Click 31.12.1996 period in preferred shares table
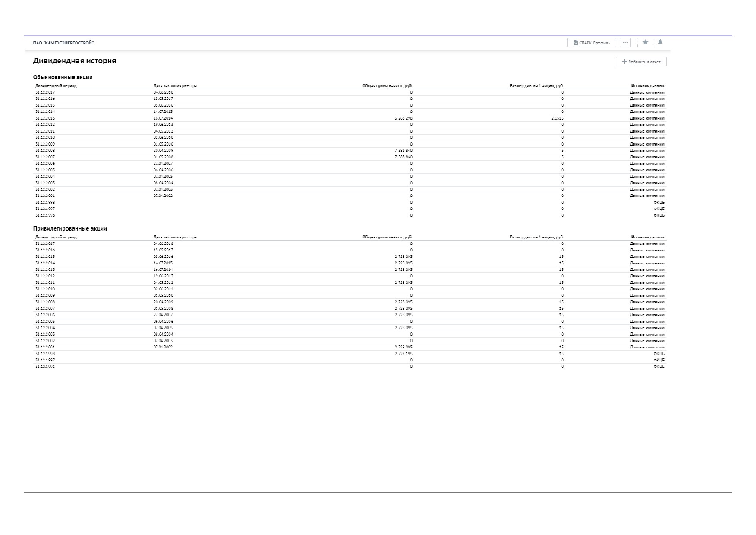Image resolution: width=756 pixels, height=535 pixels. coord(45,367)
